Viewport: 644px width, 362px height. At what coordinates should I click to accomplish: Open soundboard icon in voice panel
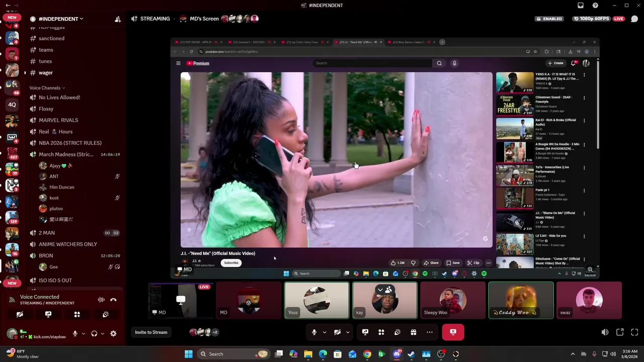106,314
